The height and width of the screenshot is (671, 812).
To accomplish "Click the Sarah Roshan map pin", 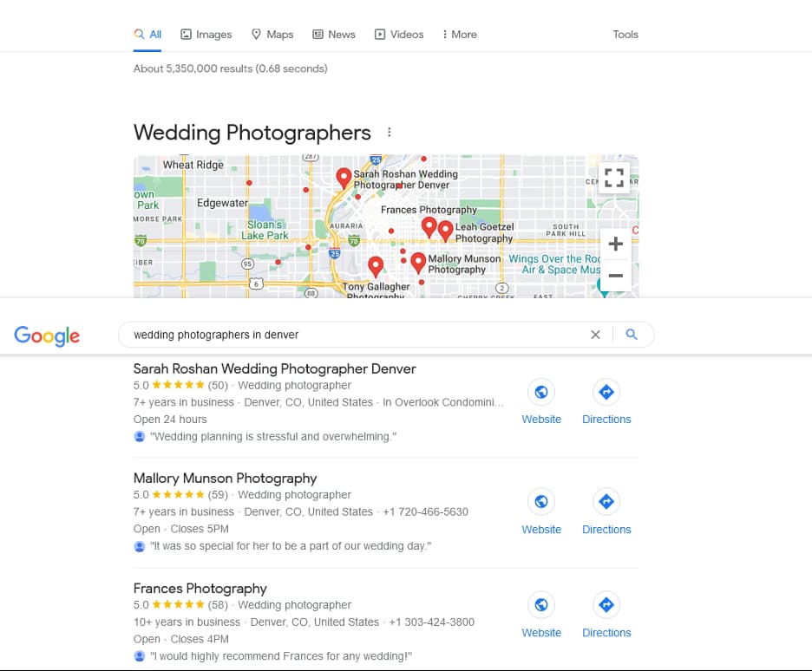I will click(344, 177).
